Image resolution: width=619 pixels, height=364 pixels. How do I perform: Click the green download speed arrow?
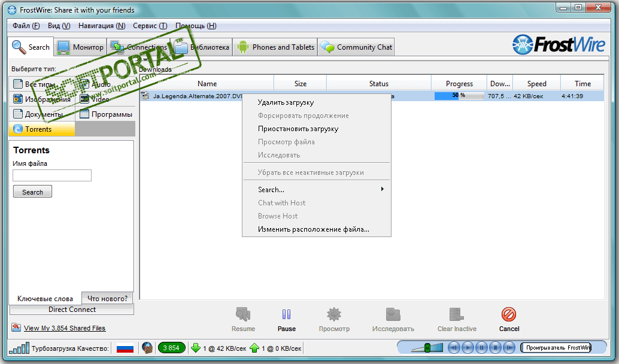(196, 348)
